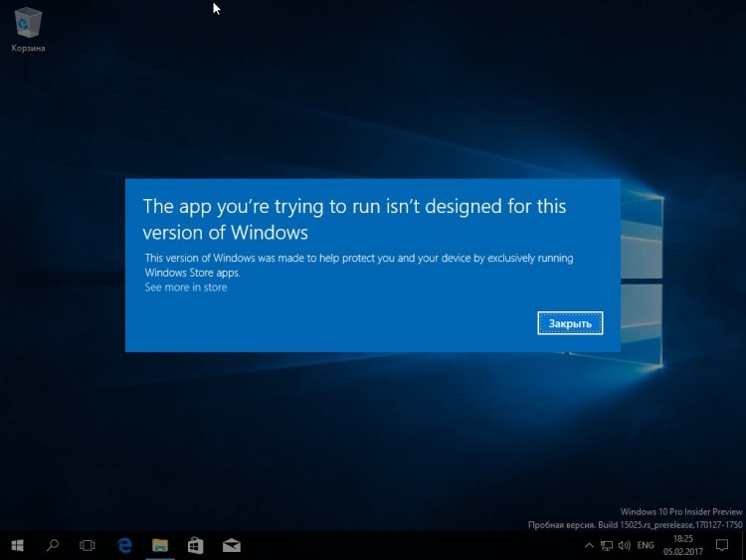Open File Explorer from the taskbar
Viewport: 746px width, 560px height.
(x=160, y=545)
